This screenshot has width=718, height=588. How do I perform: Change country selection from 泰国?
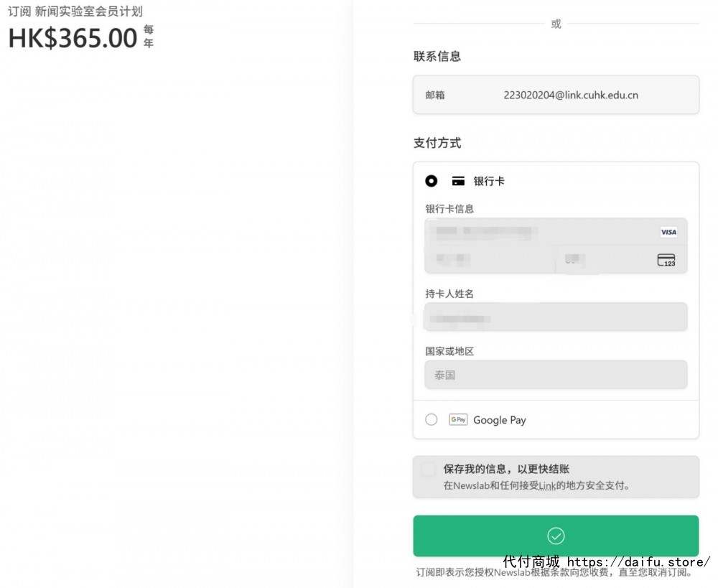555,374
